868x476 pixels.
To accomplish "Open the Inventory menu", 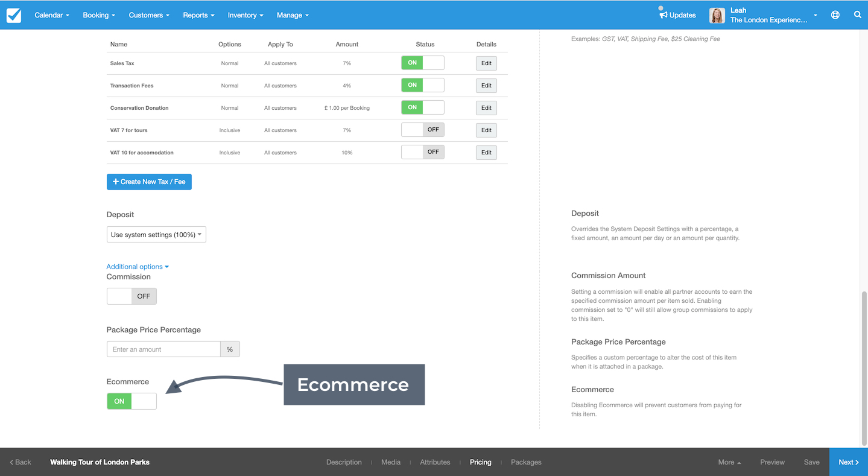I will pos(246,15).
